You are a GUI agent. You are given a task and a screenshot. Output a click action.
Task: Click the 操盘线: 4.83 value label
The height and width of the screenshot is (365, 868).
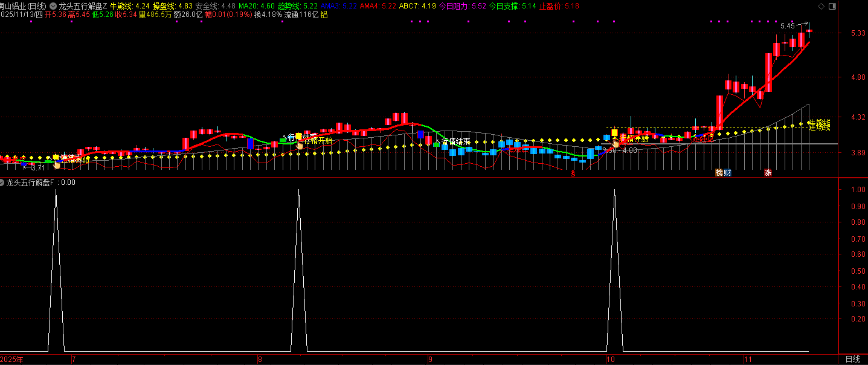[x=173, y=5]
